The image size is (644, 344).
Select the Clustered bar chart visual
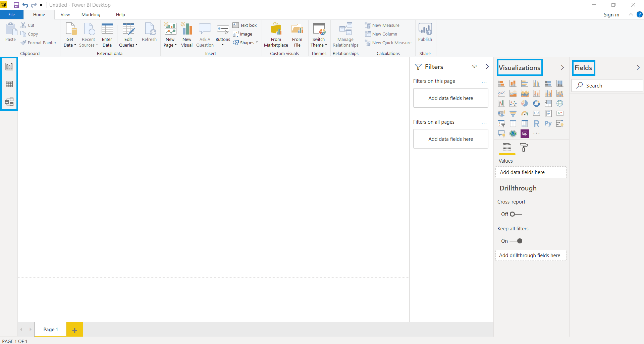[x=525, y=83]
